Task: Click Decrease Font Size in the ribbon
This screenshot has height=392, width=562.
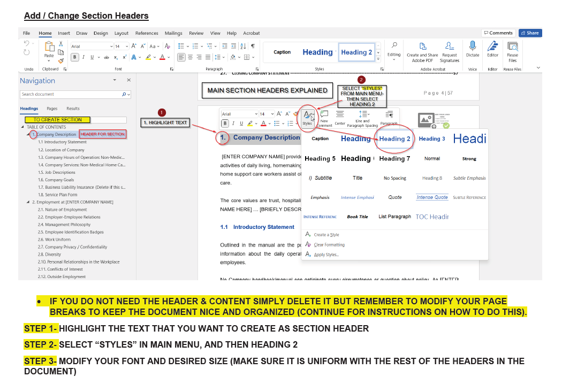Action: pos(143,46)
